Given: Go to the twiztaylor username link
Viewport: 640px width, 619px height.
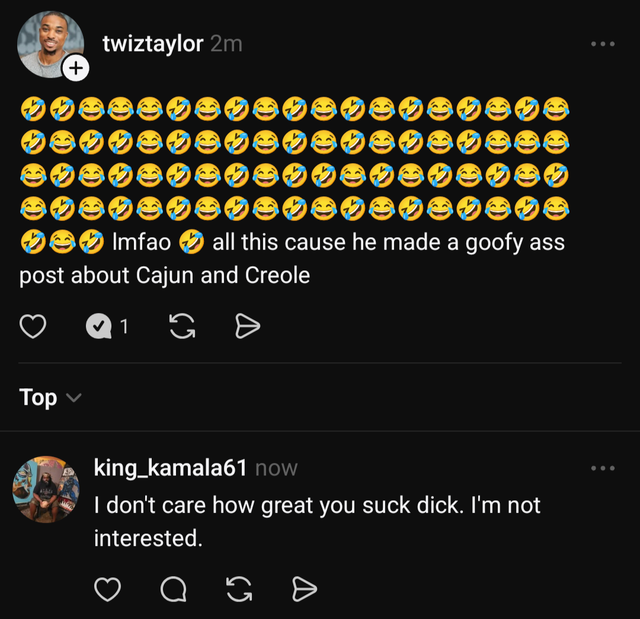Looking at the screenshot, I should tap(152, 44).
